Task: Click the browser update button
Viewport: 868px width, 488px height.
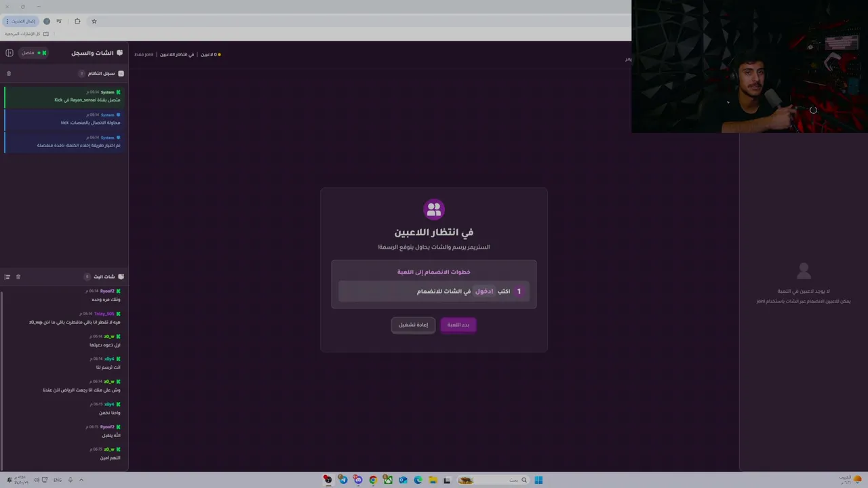Action: click(x=20, y=21)
